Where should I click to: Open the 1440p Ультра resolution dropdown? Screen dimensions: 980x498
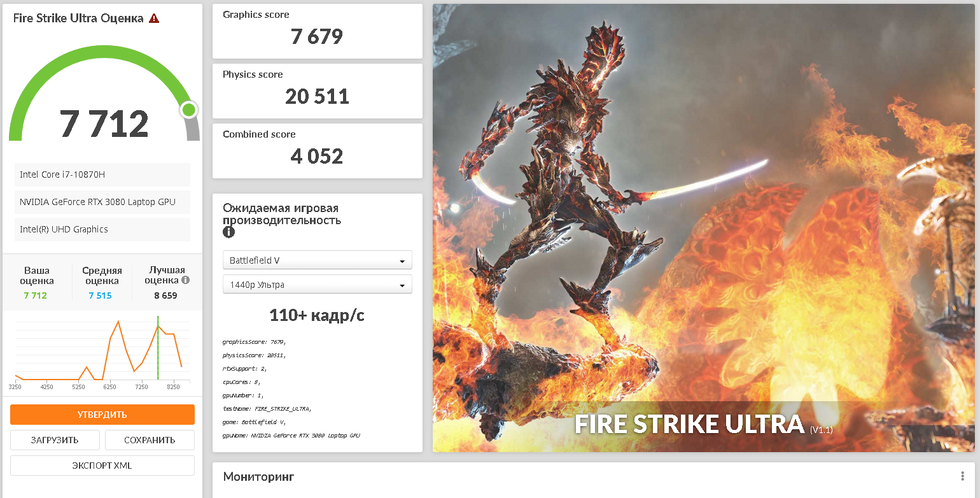(318, 285)
